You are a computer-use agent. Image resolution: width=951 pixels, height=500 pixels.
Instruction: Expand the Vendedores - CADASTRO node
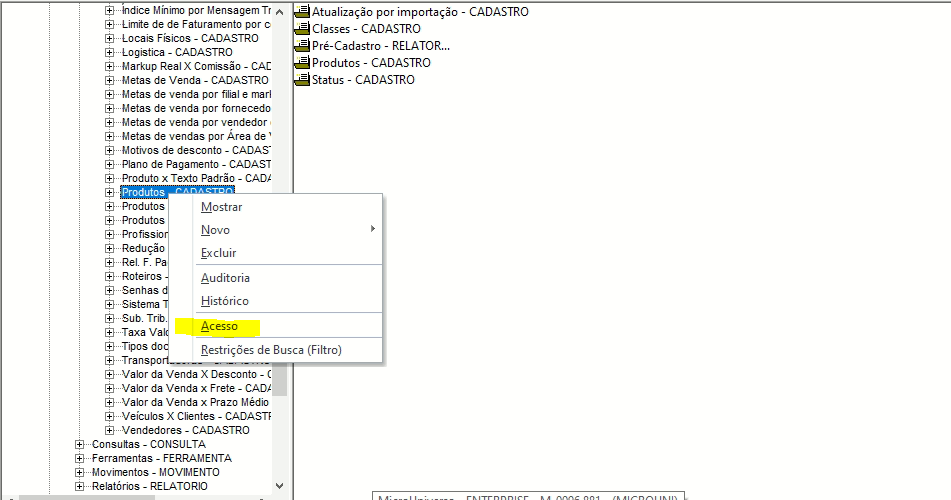click(109, 430)
